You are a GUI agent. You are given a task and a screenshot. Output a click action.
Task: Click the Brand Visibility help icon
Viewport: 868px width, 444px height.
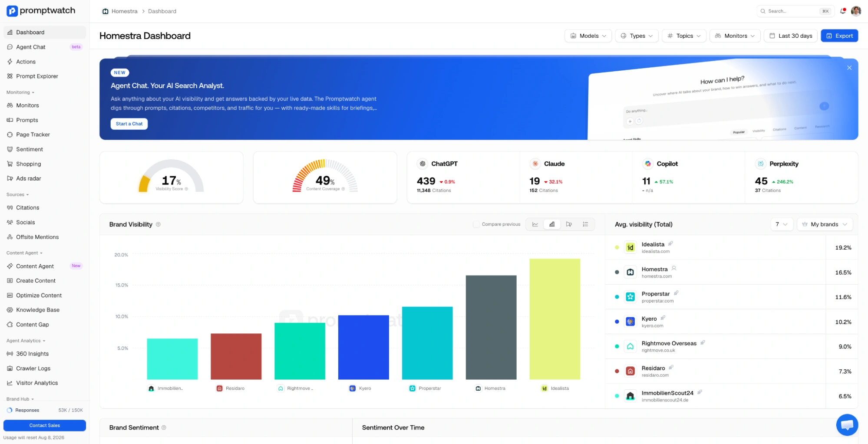[158, 224]
